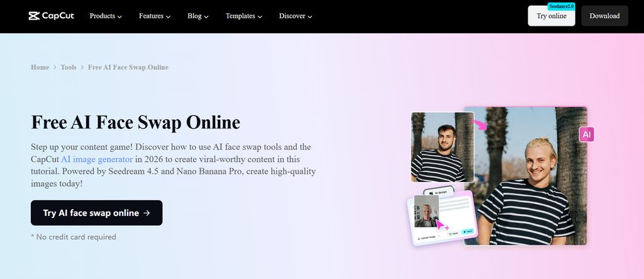The image size is (644, 279).
Task: Open the Discover menu
Action: (296, 16)
